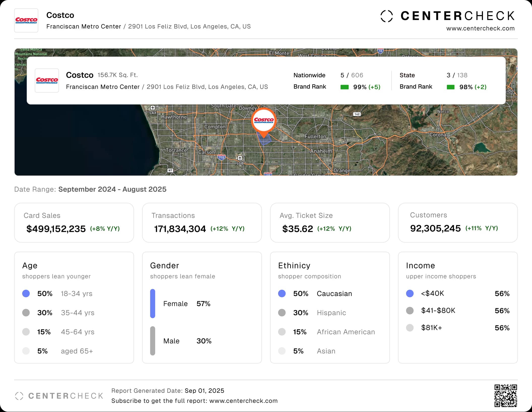Click Male 30% value
The width and height of the screenshot is (532, 412).
pyautogui.click(x=204, y=341)
